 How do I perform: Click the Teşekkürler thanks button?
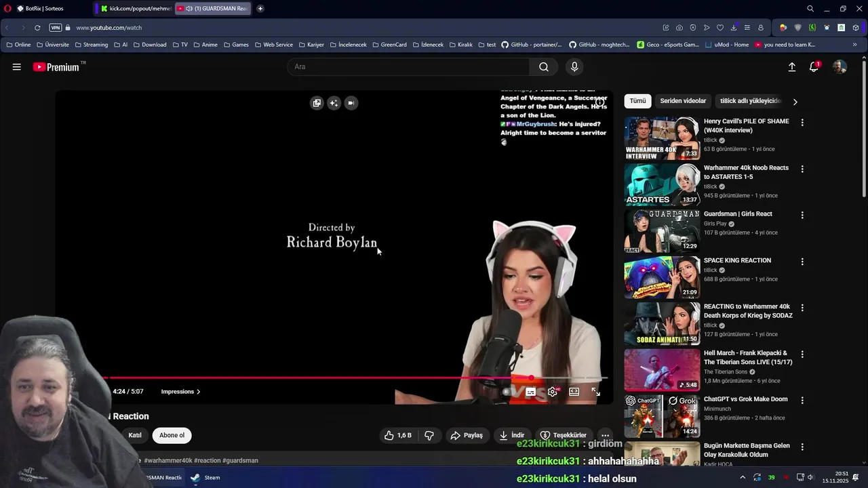click(x=564, y=435)
